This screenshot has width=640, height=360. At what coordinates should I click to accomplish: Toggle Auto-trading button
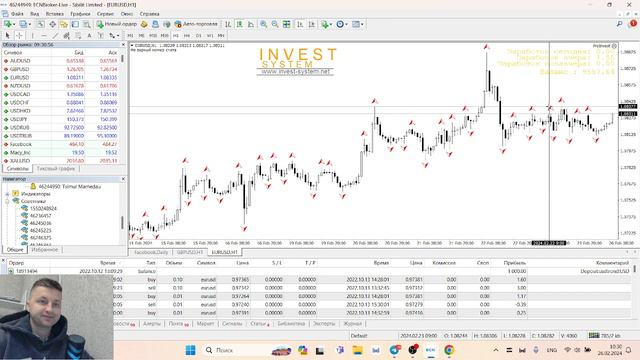(x=196, y=24)
